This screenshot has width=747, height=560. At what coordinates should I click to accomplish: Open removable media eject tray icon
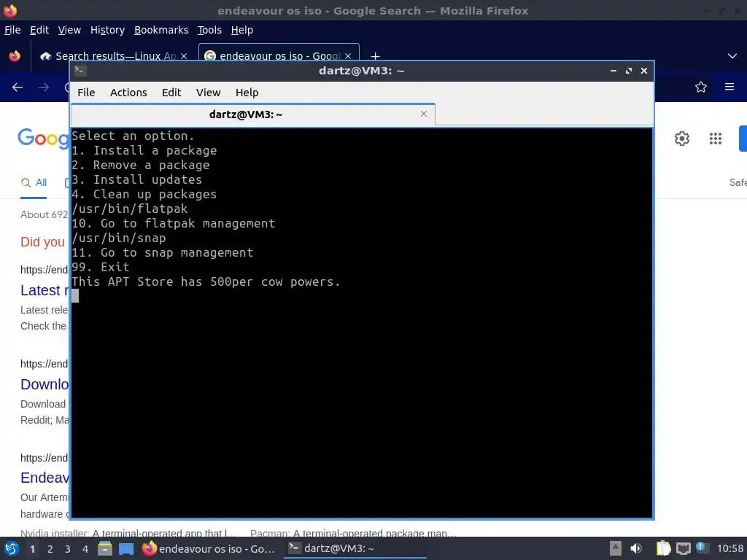point(616,548)
